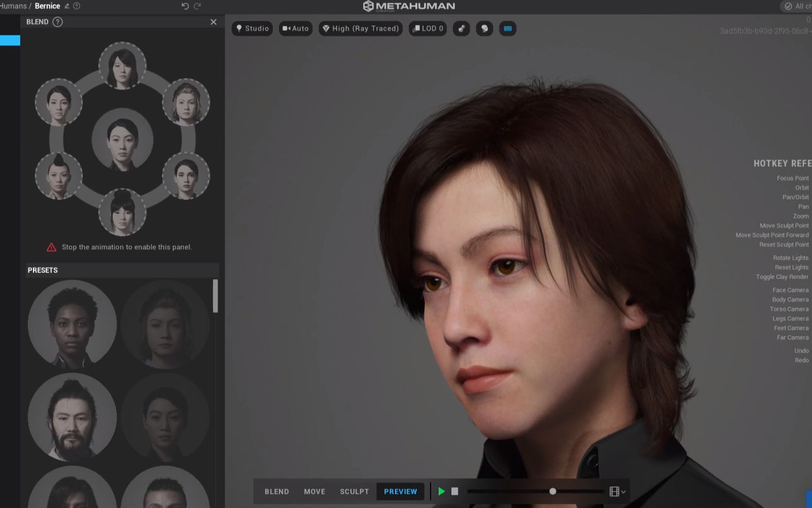Select the top blend slot with long-haired woman
The width and height of the screenshot is (812, 508).
122,66
